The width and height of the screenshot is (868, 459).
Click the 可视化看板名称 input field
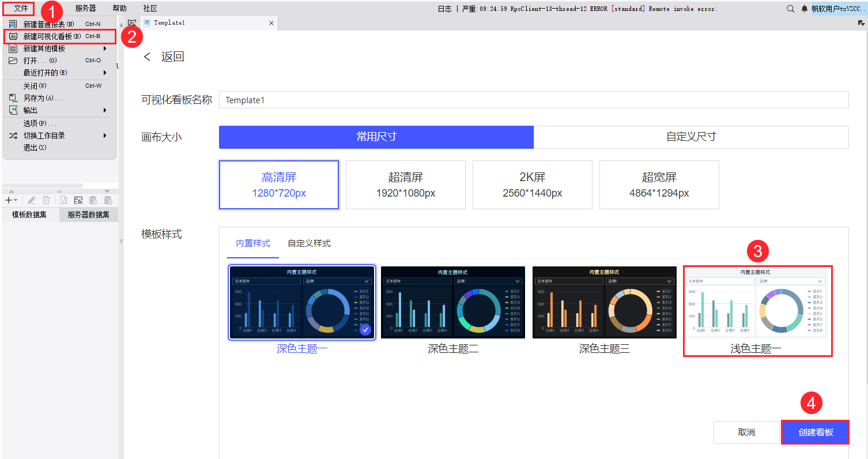coord(534,100)
